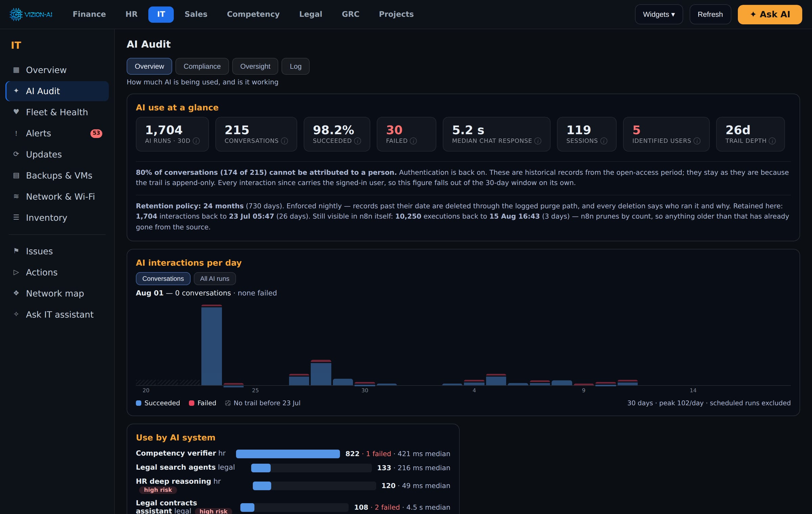812x514 pixels.
Task: Open the Competency module tab
Action: [x=253, y=14]
